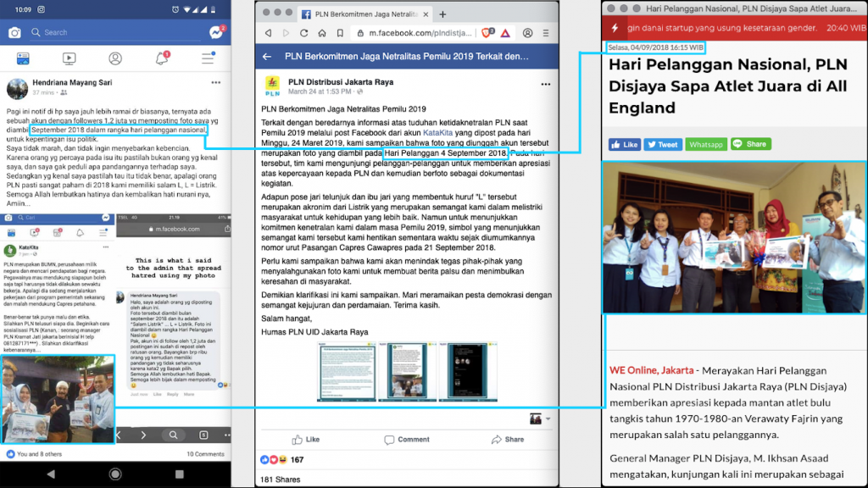
Task: Tweet the Hari Pelanggan Nasional article
Action: coord(663,144)
